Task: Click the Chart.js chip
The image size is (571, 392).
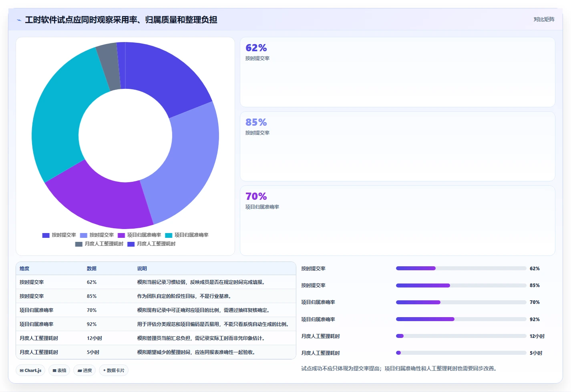Action: [30, 370]
